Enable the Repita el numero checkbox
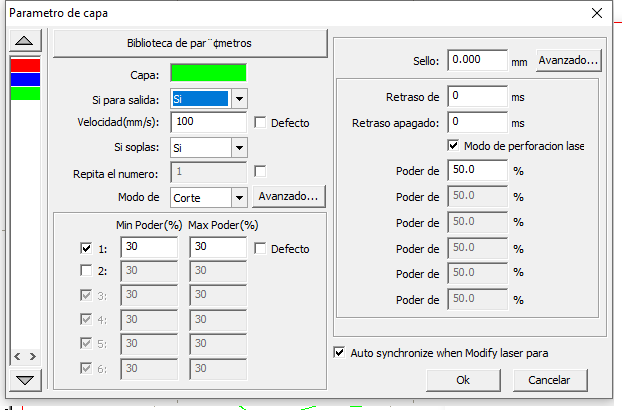This screenshot has height=410, width=622. [x=260, y=172]
